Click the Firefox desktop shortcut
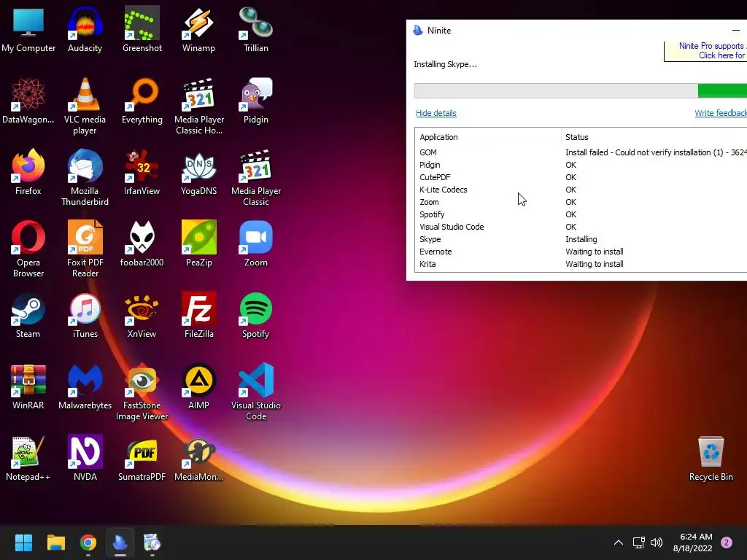Image resolution: width=747 pixels, height=560 pixels. point(28,172)
